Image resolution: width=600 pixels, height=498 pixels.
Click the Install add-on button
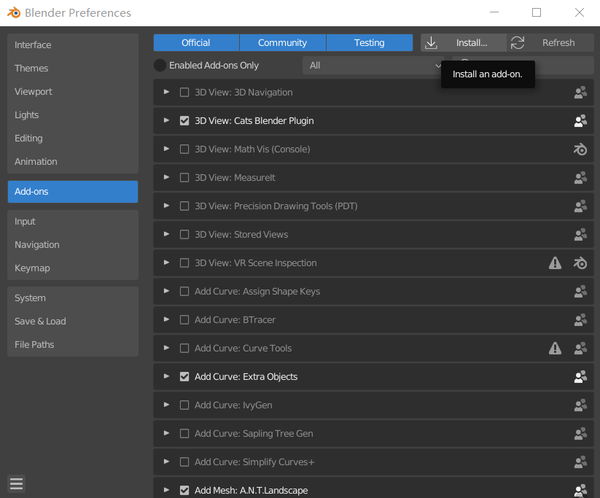463,43
